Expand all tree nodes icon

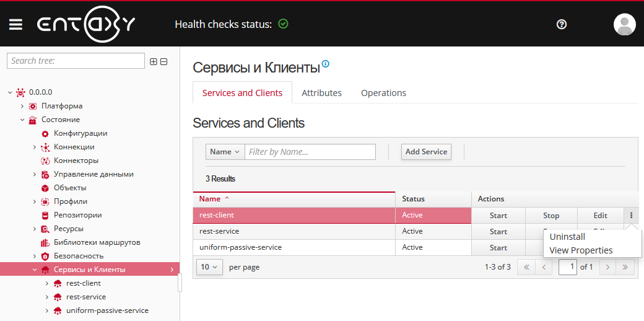point(154,61)
